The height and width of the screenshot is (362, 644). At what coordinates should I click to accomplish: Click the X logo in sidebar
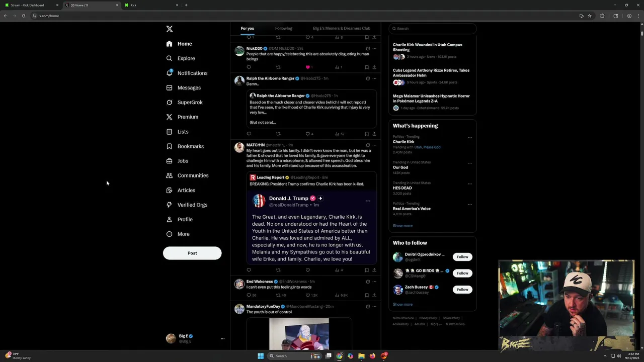click(170, 29)
